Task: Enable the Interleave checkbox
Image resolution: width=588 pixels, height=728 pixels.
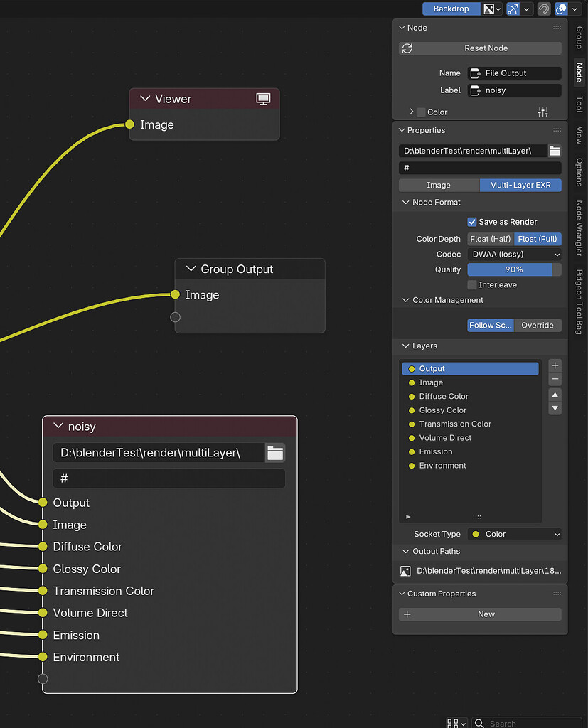Action: (472, 284)
